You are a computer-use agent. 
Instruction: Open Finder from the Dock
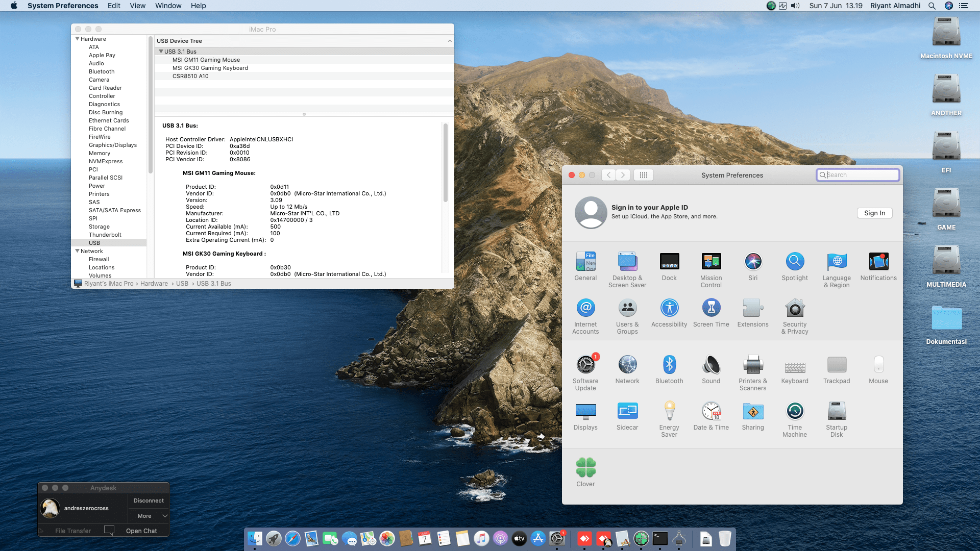point(255,538)
